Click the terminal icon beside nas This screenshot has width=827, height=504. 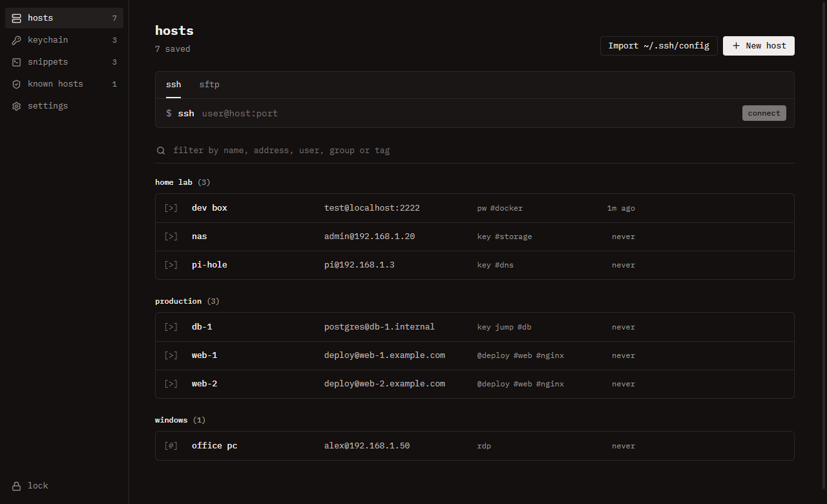tap(171, 236)
